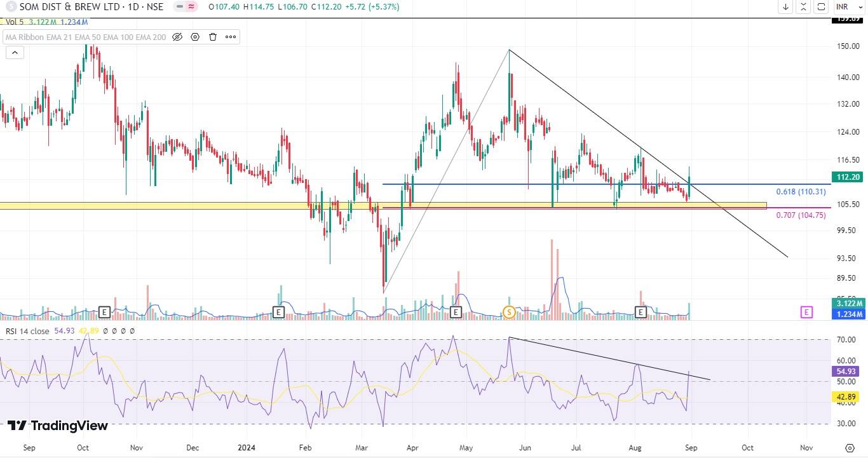Screen dimensions: 868x458
Task: Click the collapse pane arrows icon
Action: click(x=804, y=7)
